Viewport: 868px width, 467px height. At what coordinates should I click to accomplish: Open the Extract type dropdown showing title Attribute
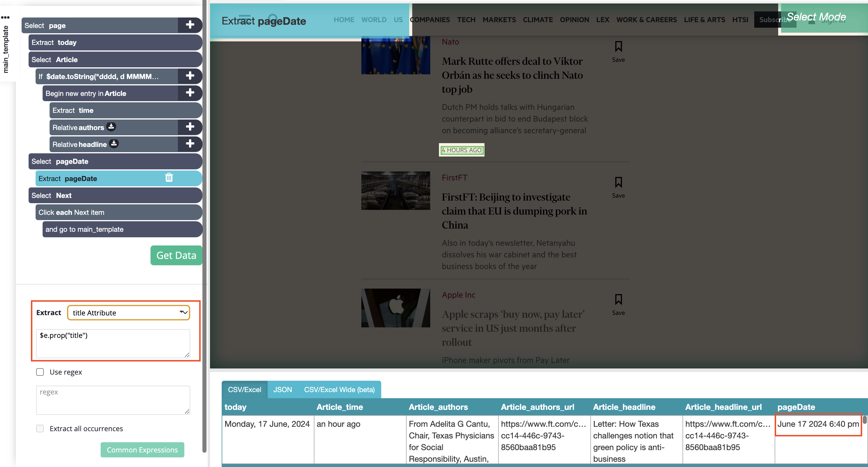coord(128,312)
